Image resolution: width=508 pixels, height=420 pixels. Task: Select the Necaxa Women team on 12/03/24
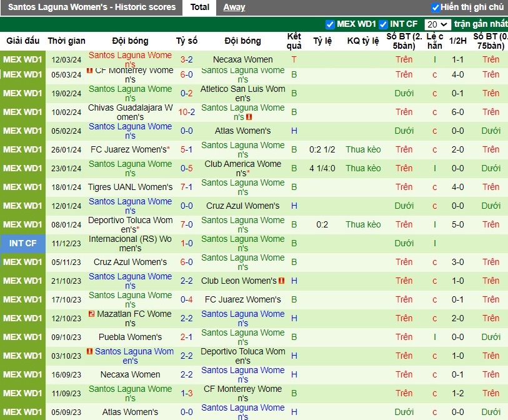[x=242, y=59]
